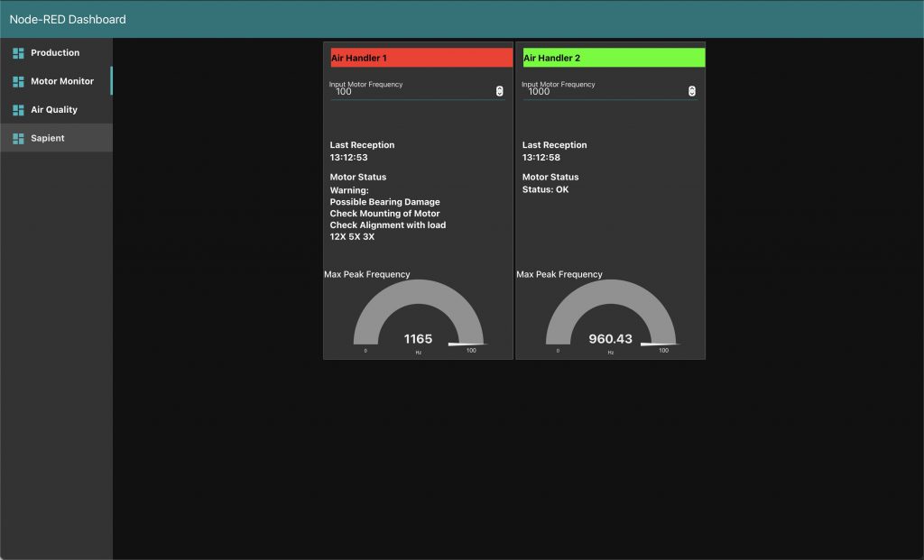Image resolution: width=924 pixels, height=560 pixels.
Task: Click the Warning: label under Motor Status
Action: click(349, 190)
